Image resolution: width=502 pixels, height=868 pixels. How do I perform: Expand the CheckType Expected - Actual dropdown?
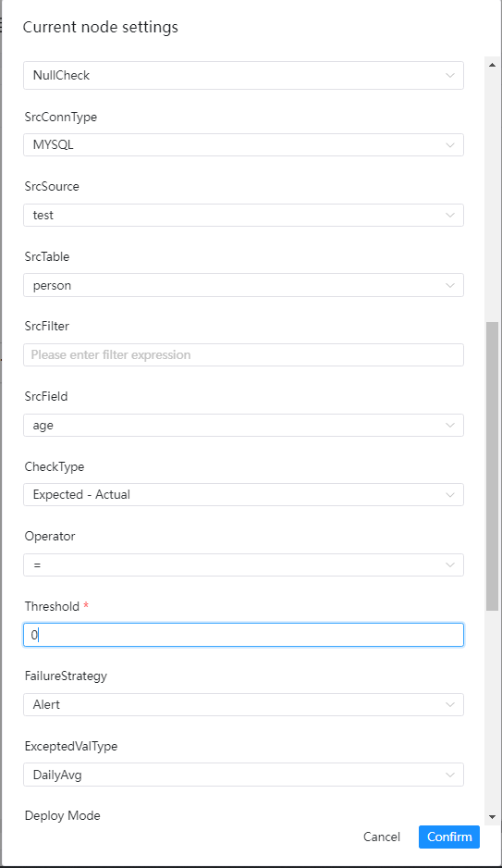coord(243,495)
